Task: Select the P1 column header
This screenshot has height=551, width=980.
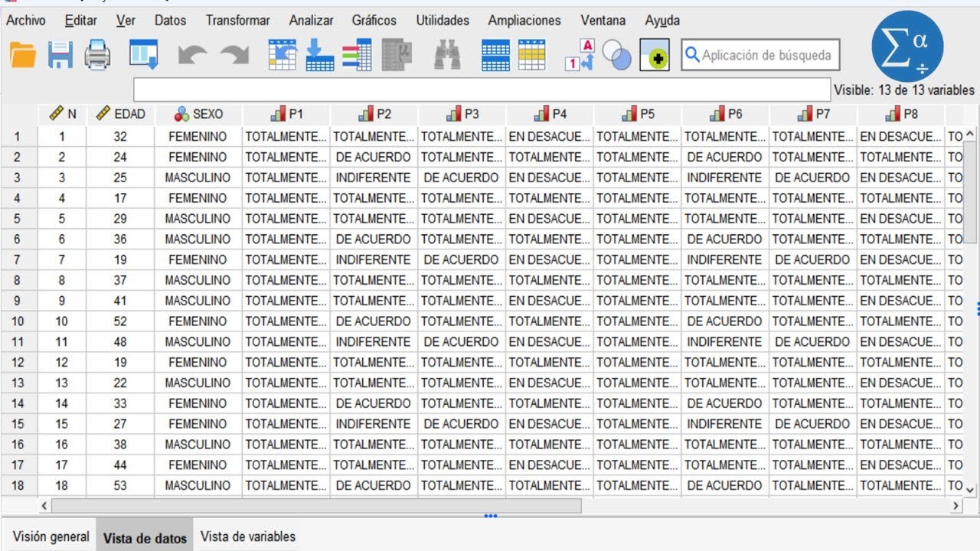Action: (x=286, y=114)
